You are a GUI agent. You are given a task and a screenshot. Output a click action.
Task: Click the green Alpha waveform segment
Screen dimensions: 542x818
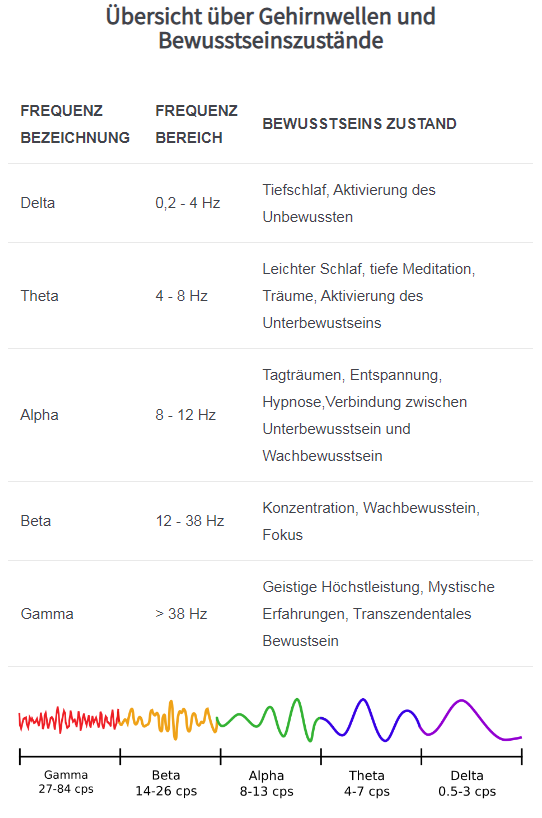(x=269, y=720)
